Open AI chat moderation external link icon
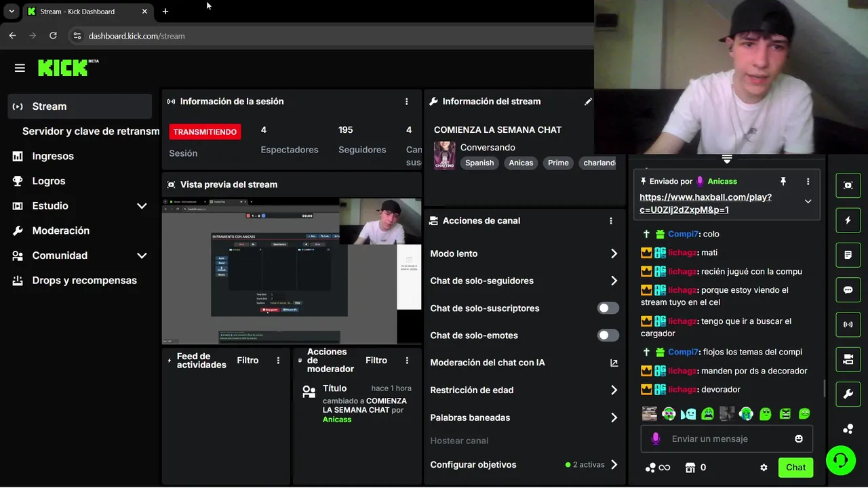The image size is (868, 488). (x=614, y=363)
